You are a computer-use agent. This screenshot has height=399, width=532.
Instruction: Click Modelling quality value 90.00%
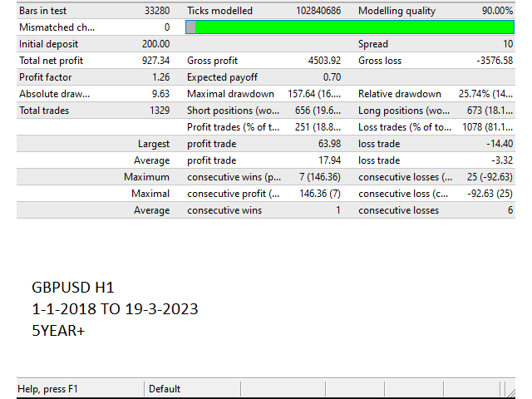(497, 11)
